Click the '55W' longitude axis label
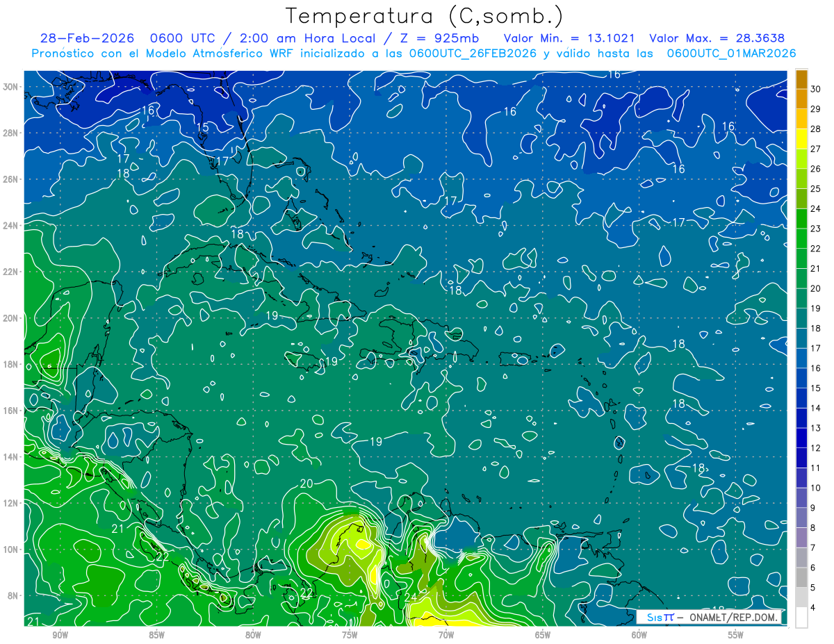 (736, 635)
